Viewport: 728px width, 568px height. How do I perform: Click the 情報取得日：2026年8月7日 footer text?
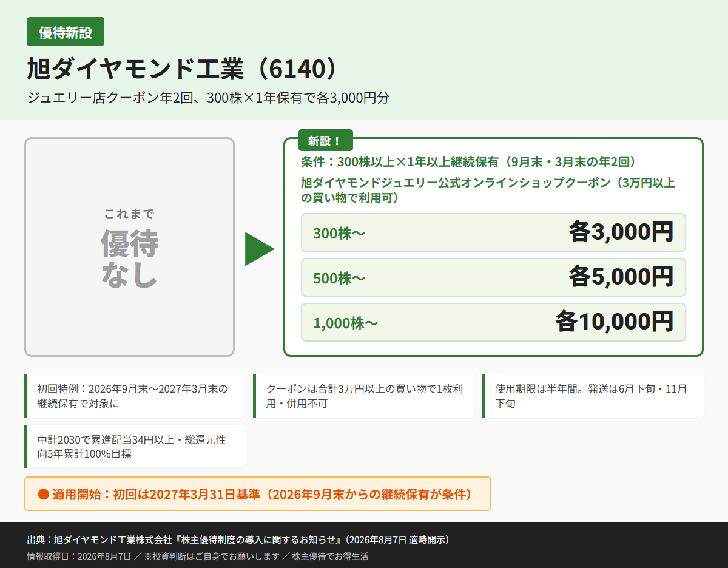(79, 556)
